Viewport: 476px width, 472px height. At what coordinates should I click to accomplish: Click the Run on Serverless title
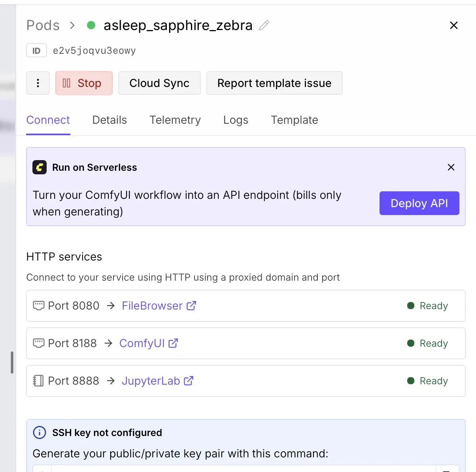coord(94,167)
